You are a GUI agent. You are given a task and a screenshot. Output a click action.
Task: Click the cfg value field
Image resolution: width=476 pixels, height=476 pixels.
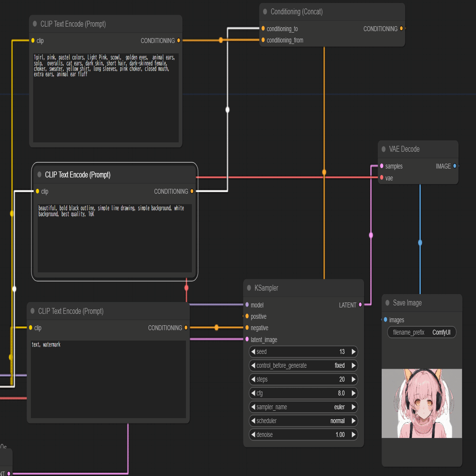(x=303, y=393)
